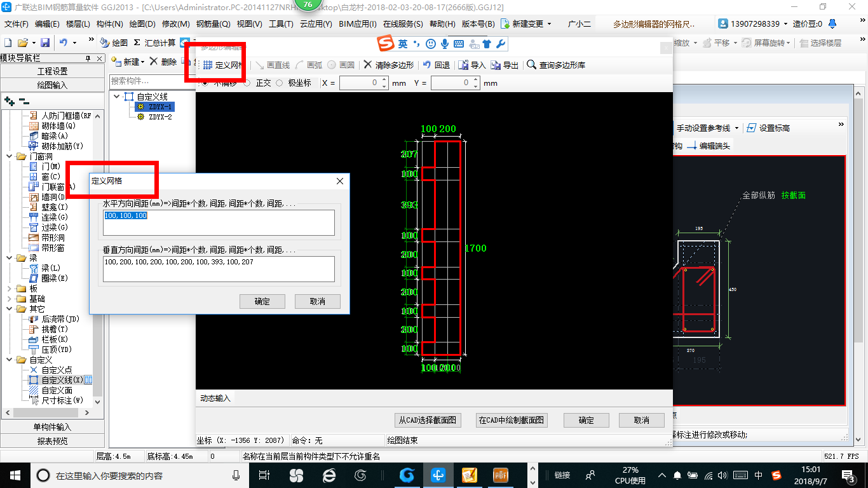Click the Save floppy-disk icon
The image size is (868, 488).
tap(45, 43)
